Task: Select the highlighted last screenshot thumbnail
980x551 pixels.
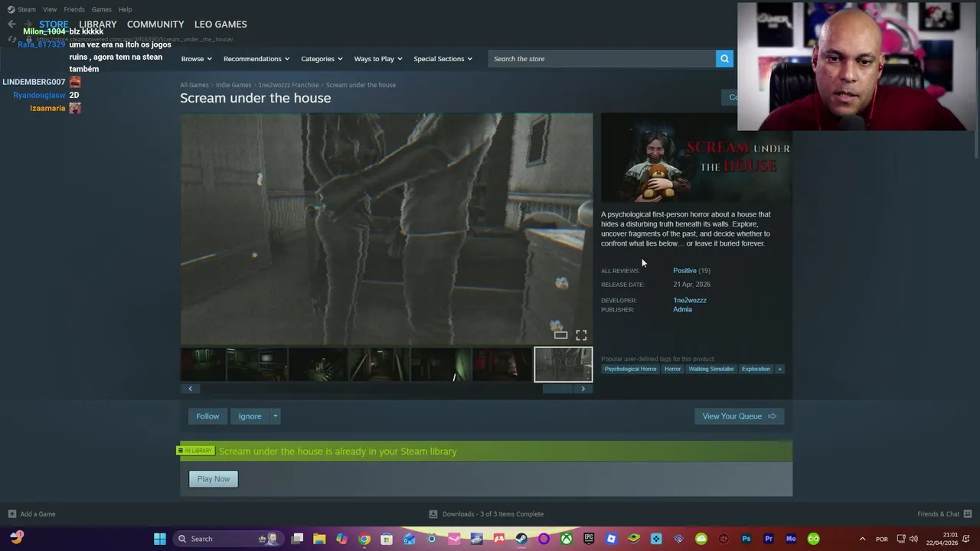Action: click(x=563, y=364)
